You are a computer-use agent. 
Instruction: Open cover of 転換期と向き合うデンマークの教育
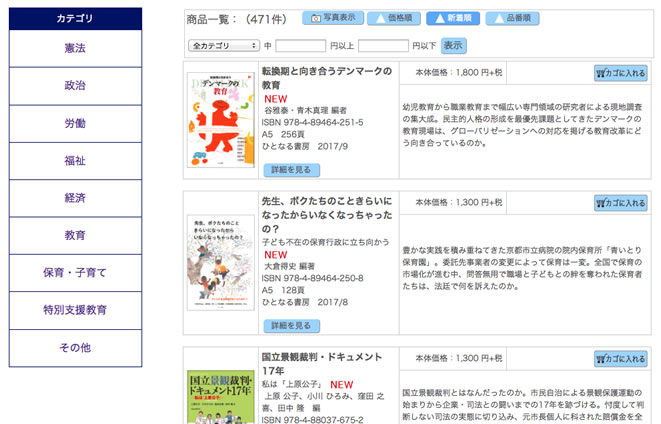click(221, 120)
